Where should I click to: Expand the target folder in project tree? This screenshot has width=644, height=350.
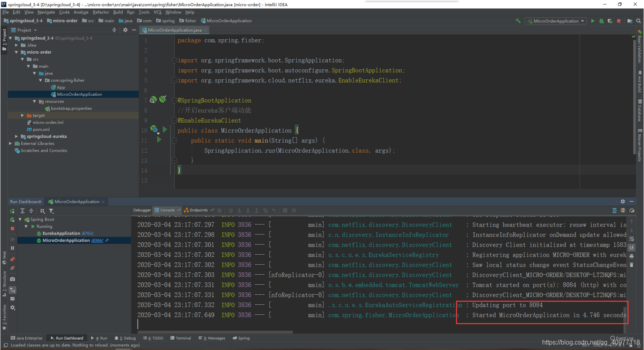point(22,115)
